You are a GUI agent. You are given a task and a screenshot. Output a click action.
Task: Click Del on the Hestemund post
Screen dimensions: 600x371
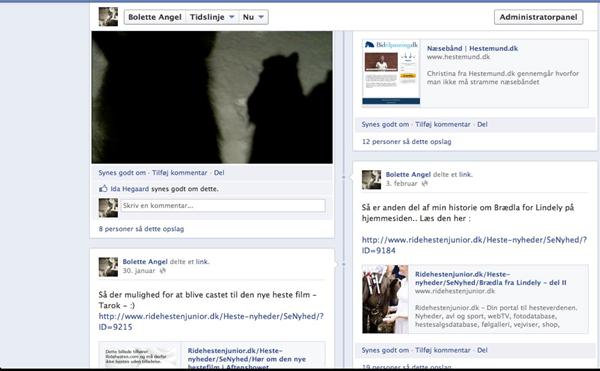pyautogui.click(x=482, y=124)
